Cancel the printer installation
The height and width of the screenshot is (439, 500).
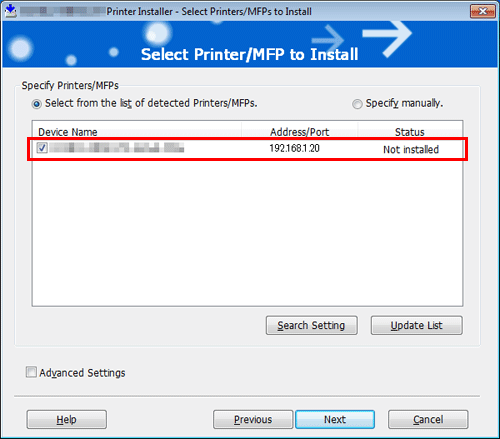[x=428, y=419]
